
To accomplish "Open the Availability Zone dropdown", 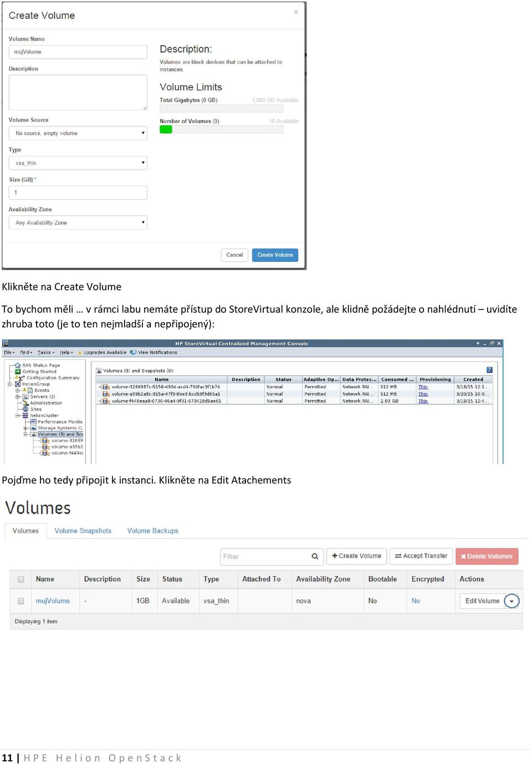I will 78,222.
